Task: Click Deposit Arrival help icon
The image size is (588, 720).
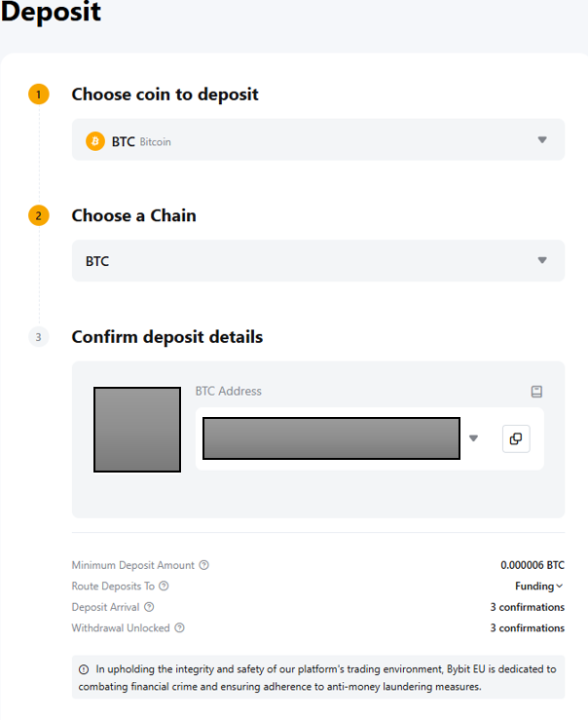Action: [149, 607]
